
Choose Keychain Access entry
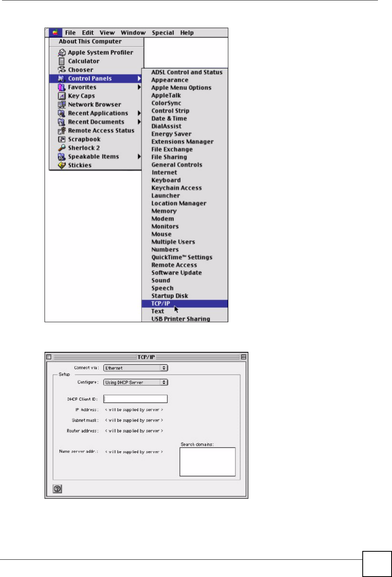(177, 188)
